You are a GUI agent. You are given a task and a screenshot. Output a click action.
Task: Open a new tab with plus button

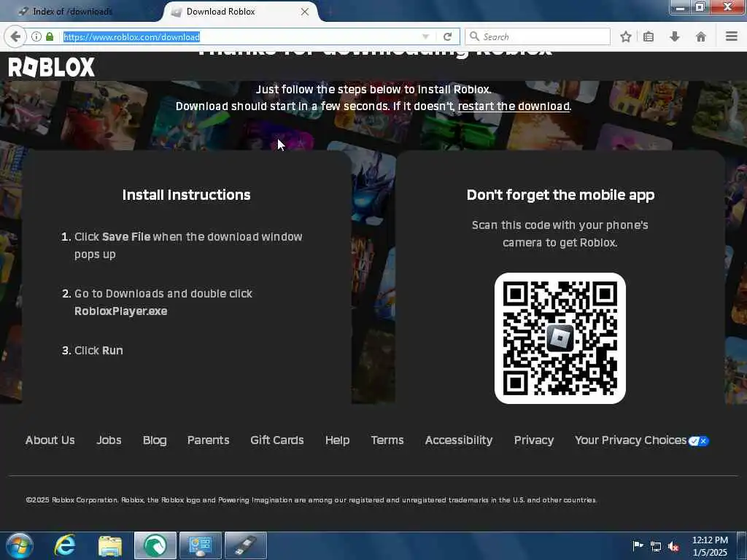[x=331, y=12]
